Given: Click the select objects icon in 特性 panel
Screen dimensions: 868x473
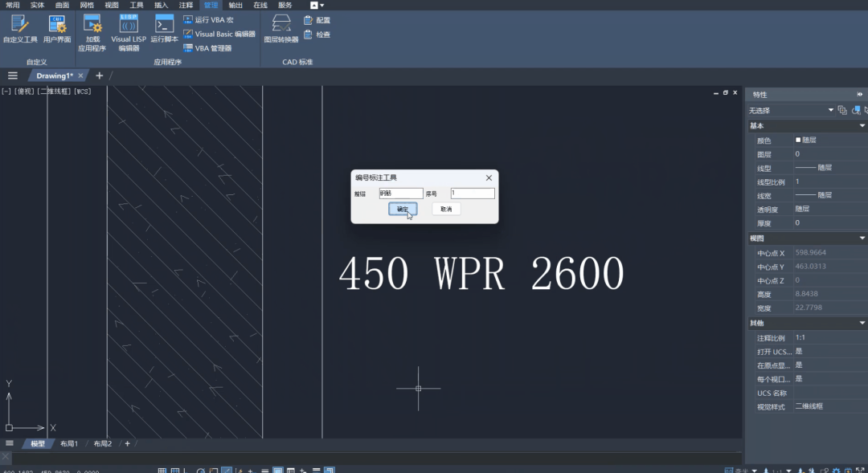Looking at the screenshot, I should pos(856,110).
